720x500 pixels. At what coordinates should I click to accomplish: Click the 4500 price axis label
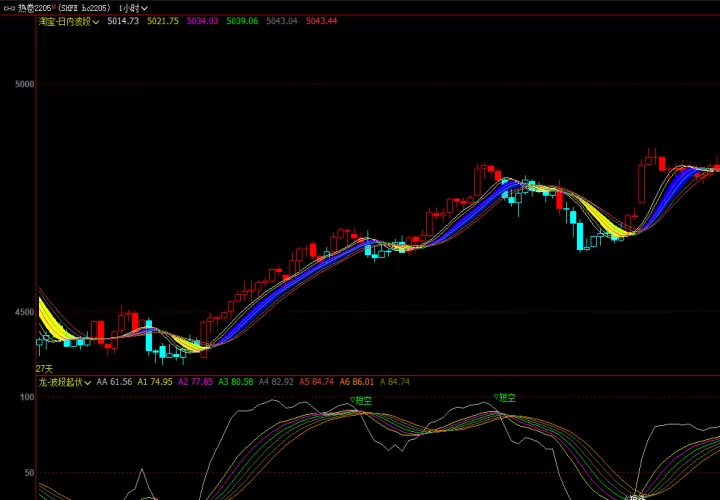25,312
